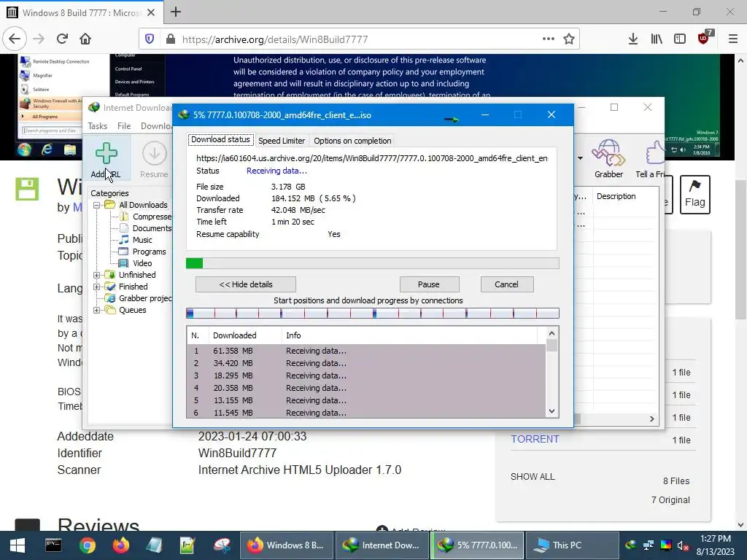Click the tracking protection shield icon
747x560 pixels.
(x=150, y=39)
